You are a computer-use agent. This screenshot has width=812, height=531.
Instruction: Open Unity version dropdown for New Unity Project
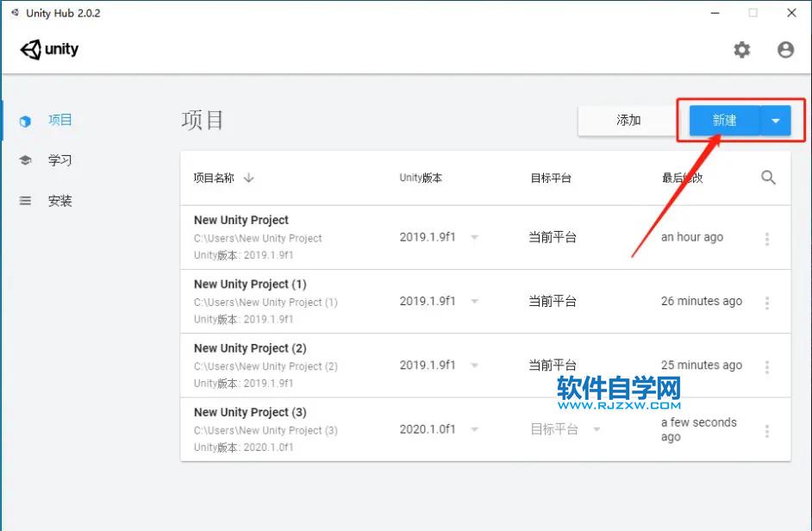coord(474,238)
